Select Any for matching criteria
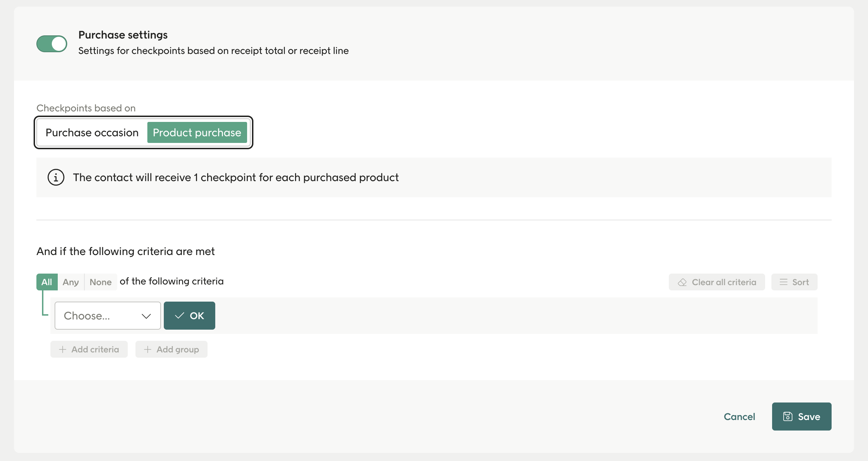The image size is (868, 461). point(71,282)
